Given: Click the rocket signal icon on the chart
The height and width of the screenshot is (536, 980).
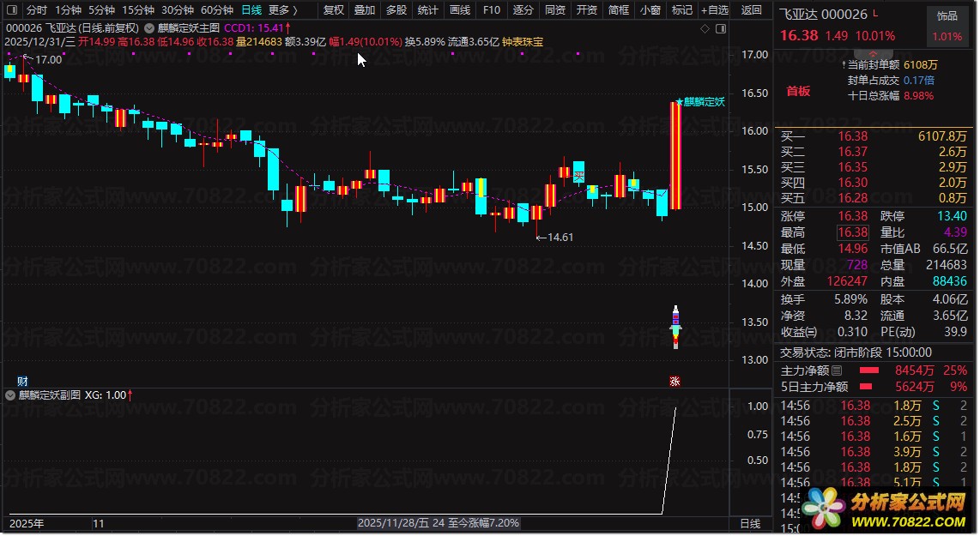Looking at the screenshot, I should point(675,327).
